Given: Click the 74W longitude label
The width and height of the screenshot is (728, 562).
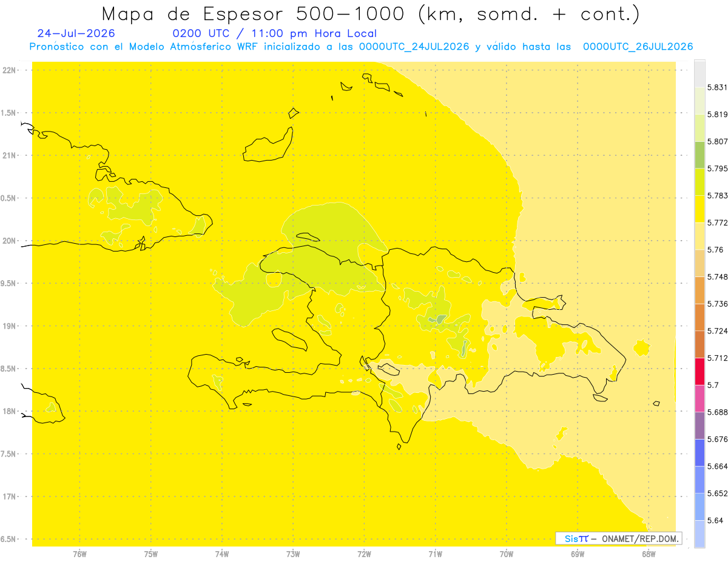Looking at the screenshot, I should pyautogui.click(x=222, y=554).
